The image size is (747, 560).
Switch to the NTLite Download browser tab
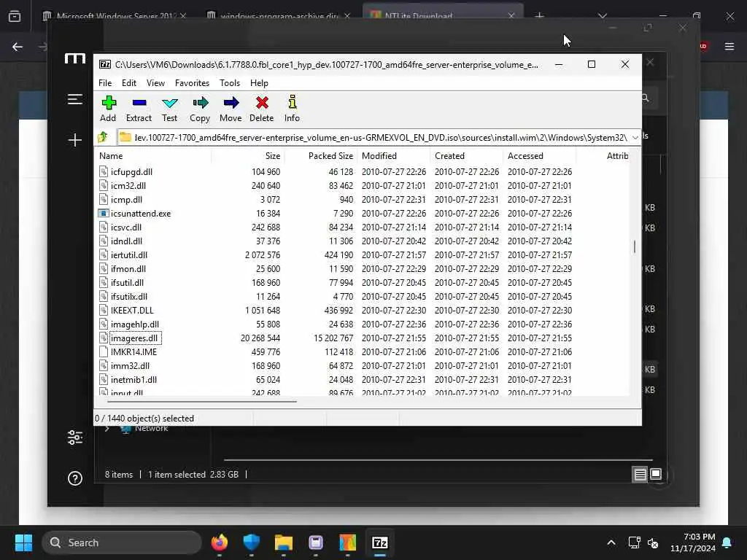[443, 16]
